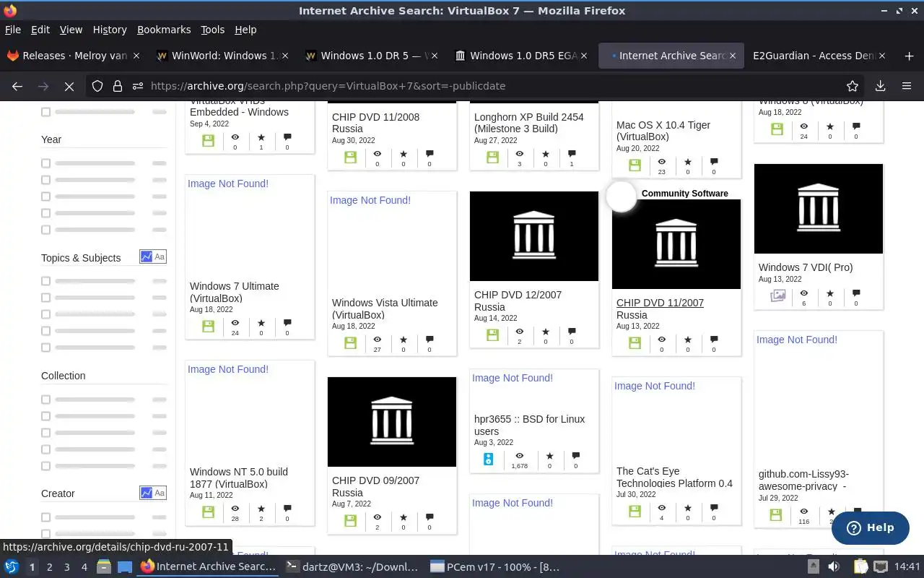
Task: Click image media icon on Windows 7 VDI card
Action: click(777, 296)
